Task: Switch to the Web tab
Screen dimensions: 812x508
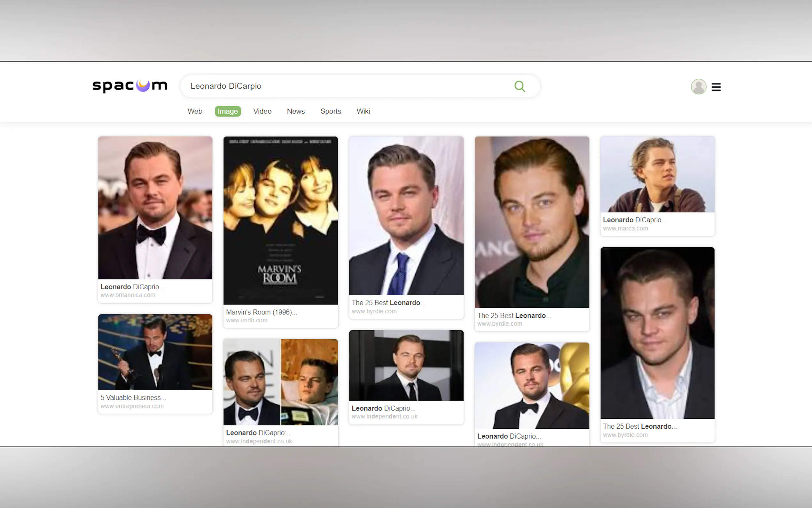Action: pyautogui.click(x=195, y=111)
